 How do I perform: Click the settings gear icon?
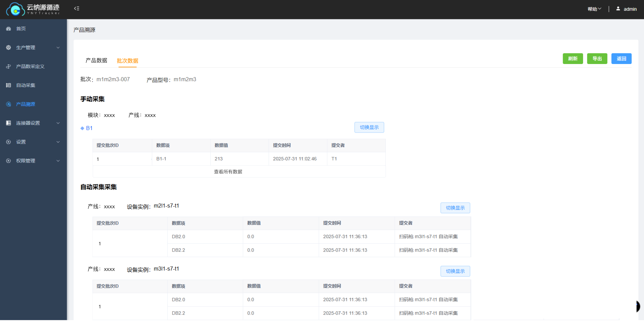(8, 142)
